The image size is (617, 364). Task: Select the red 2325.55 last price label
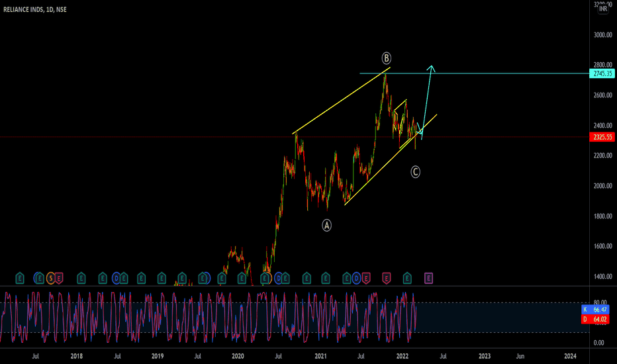pyautogui.click(x=602, y=137)
